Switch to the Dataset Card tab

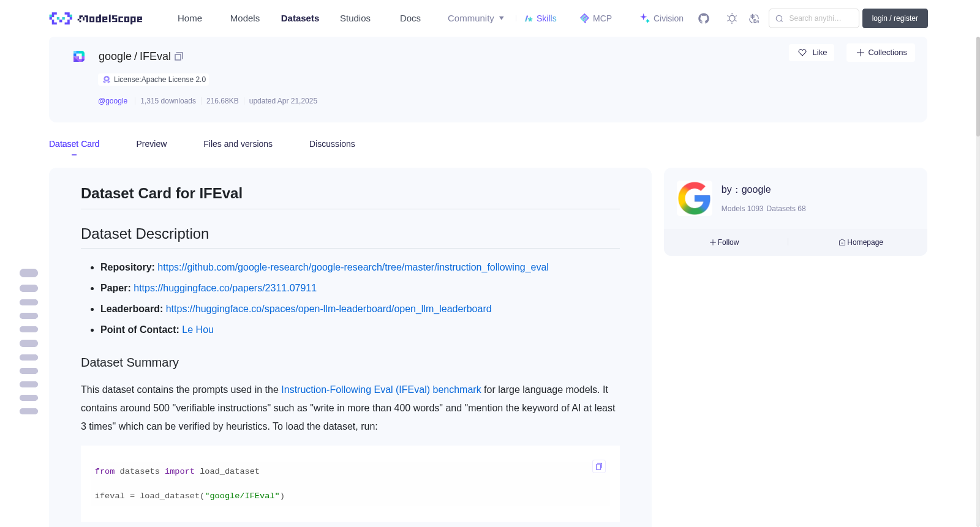74,144
